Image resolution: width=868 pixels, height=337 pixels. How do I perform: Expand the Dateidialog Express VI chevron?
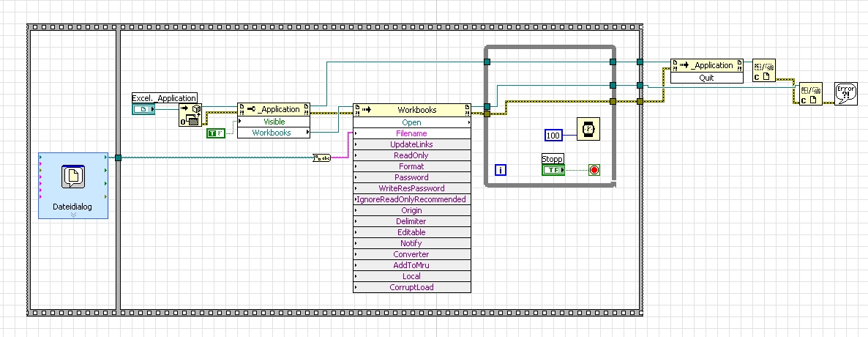click(x=73, y=215)
